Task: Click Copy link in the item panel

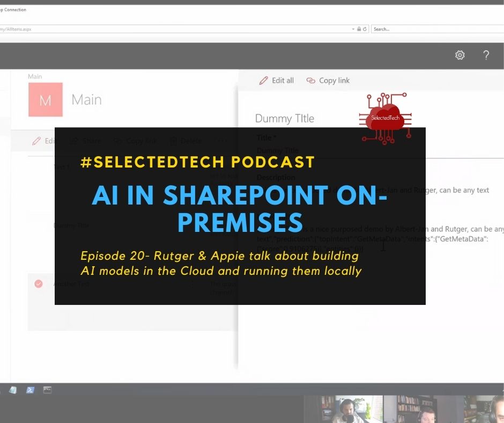Action: [328, 81]
